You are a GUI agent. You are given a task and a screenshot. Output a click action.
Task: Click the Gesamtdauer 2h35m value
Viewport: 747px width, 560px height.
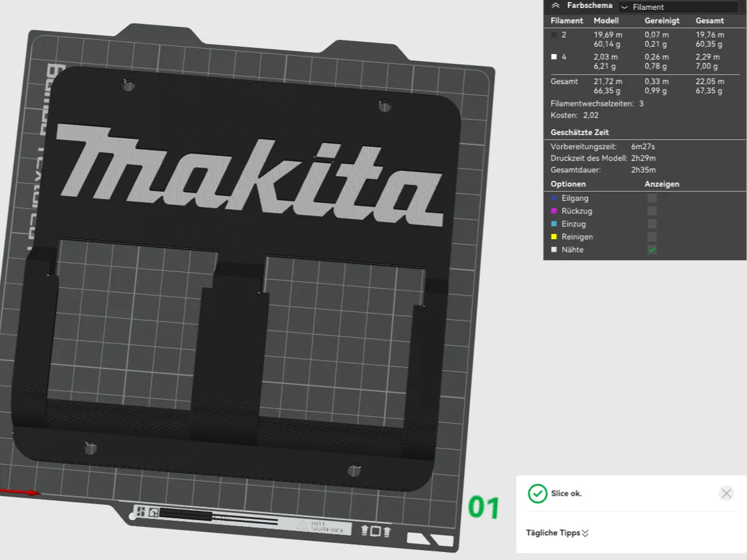643,170
